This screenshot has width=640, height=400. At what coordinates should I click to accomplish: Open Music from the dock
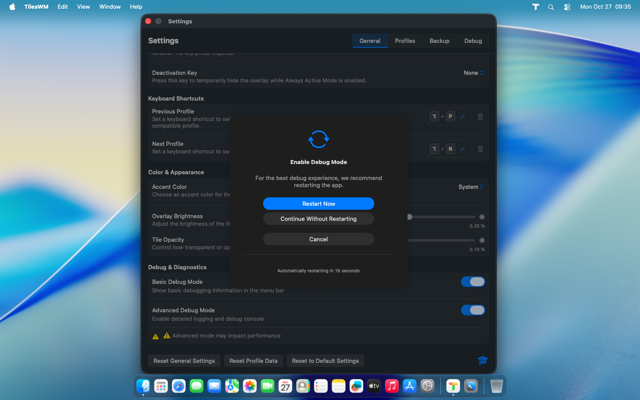pos(392,386)
